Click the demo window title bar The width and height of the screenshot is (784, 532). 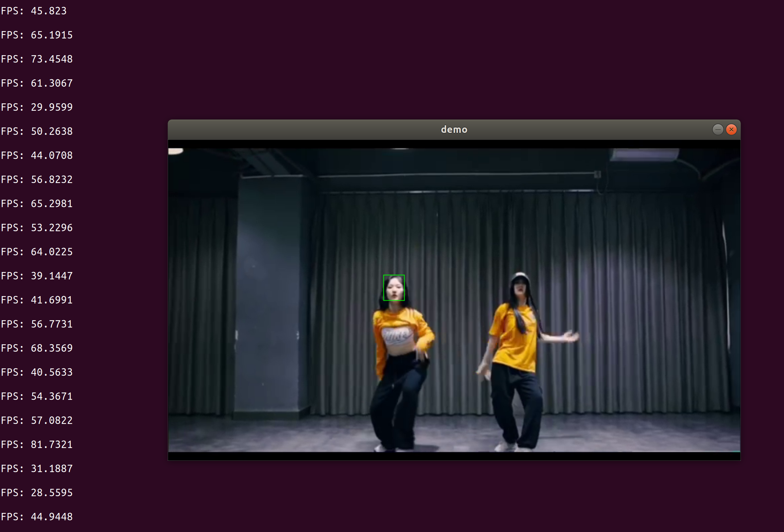click(x=453, y=129)
